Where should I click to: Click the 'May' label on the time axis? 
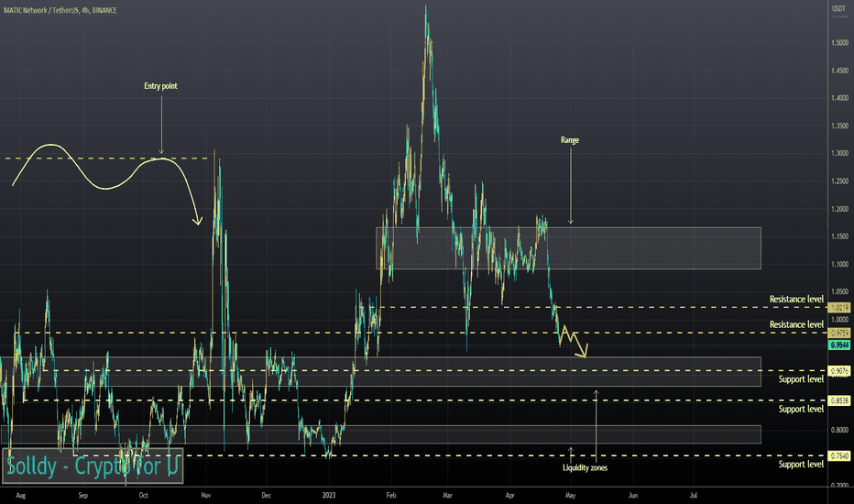coord(570,496)
